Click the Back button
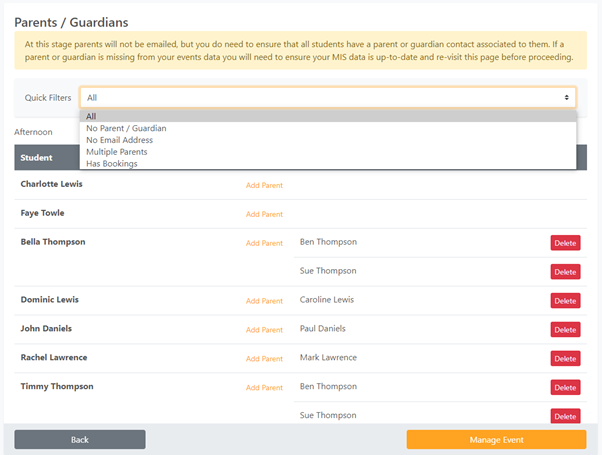The width and height of the screenshot is (602, 455). pos(80,440)
